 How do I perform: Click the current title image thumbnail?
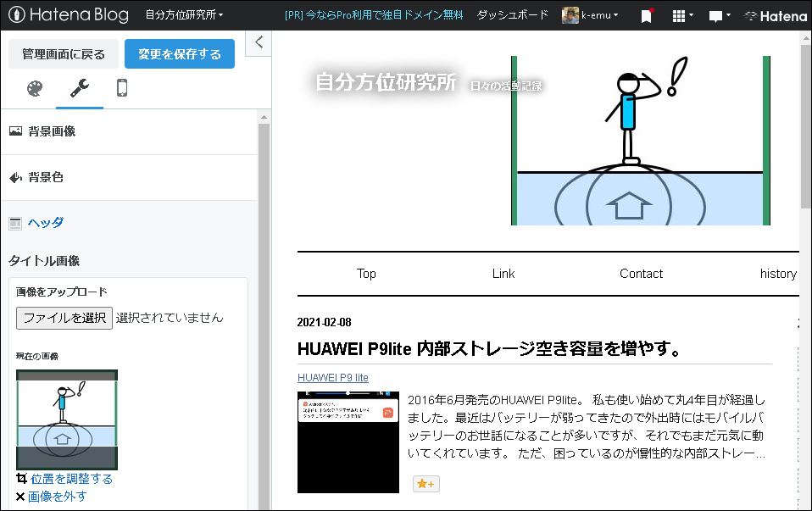point(67,419)
